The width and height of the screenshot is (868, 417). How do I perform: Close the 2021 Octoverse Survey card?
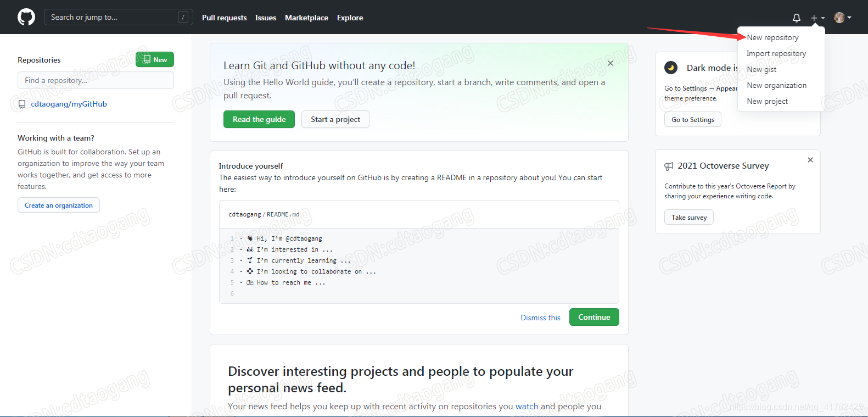pyautogui.click(x=810, y=160)
